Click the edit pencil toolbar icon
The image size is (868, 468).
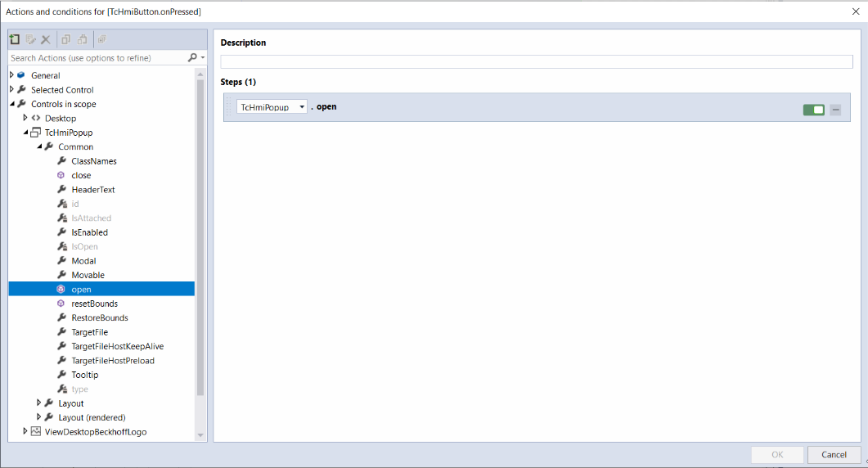[30, 39]
